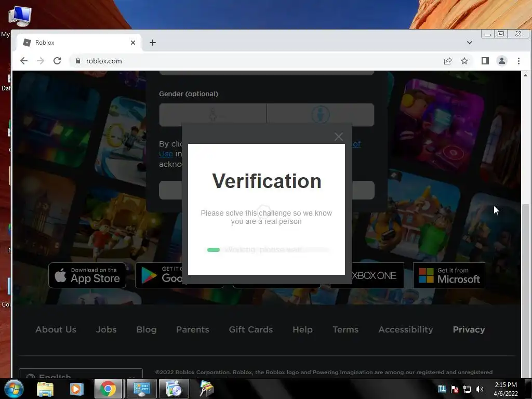
Task: Click the network tray icon
Action: 467,389
